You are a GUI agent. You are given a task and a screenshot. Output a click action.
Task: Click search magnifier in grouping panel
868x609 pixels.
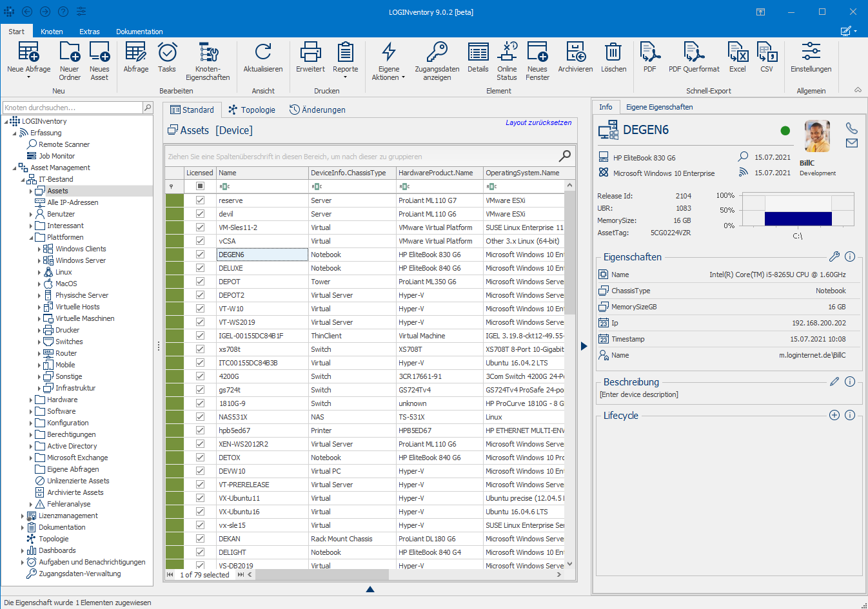click(x=565, y=155)
